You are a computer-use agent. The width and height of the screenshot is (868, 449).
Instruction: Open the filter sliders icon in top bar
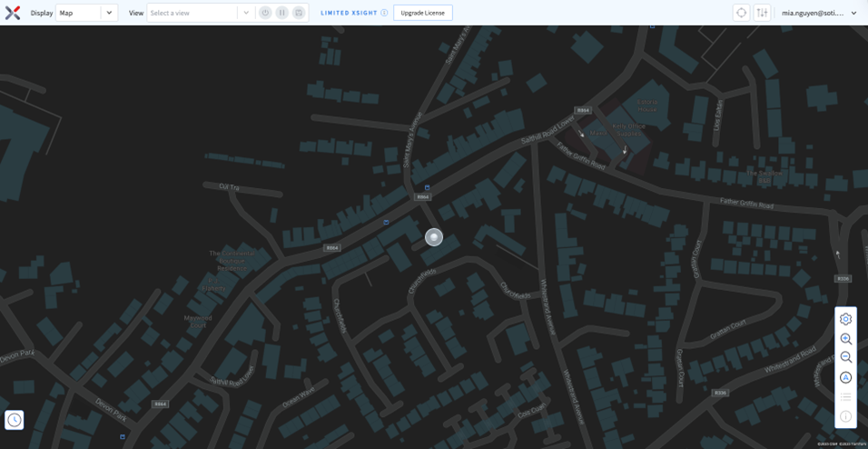point(763,13)
